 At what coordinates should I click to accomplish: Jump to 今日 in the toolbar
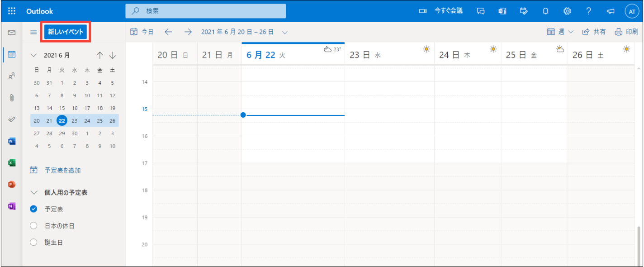(x=142, y=32)
